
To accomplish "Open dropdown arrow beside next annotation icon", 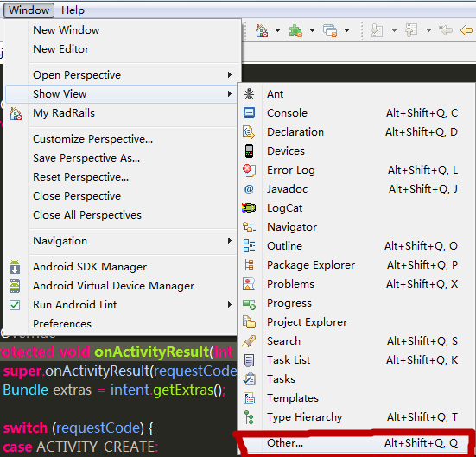I will tap(394, 30).
